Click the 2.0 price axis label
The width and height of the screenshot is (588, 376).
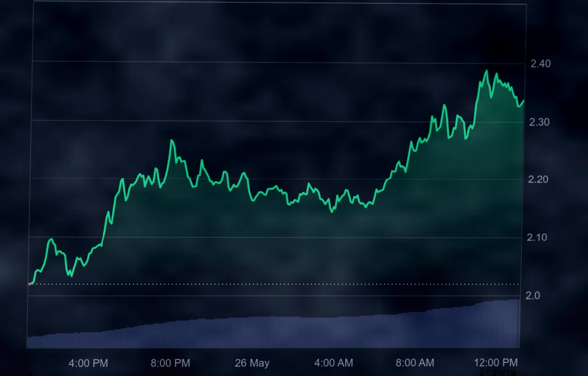point(532,295)
